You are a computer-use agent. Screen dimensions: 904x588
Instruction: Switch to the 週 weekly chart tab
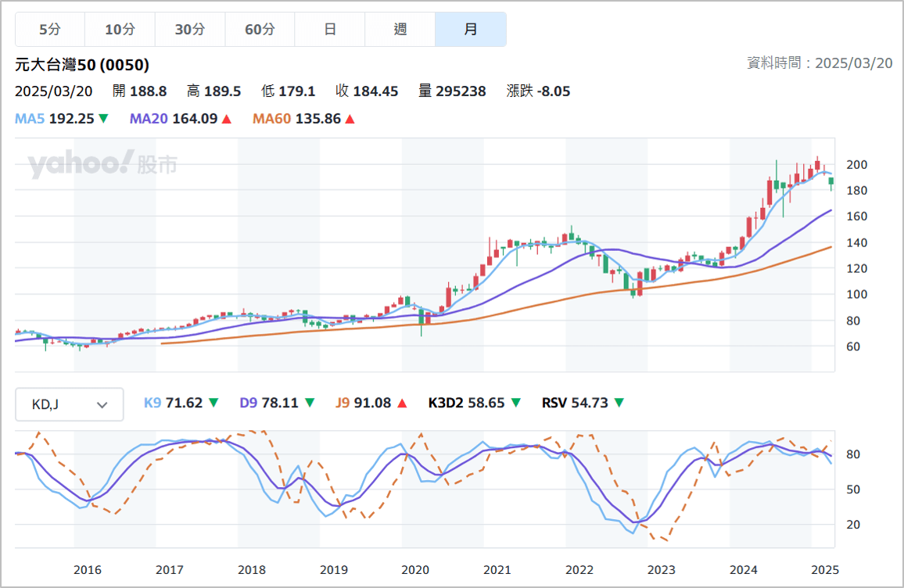pyautogui.click(x=400, y=28)
